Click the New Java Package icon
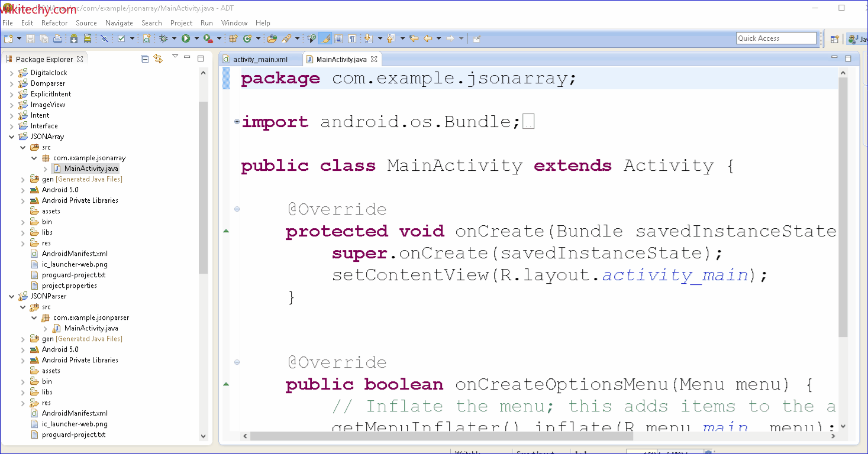The width and height of the screenshot is (868, 454). pos(233,38)
